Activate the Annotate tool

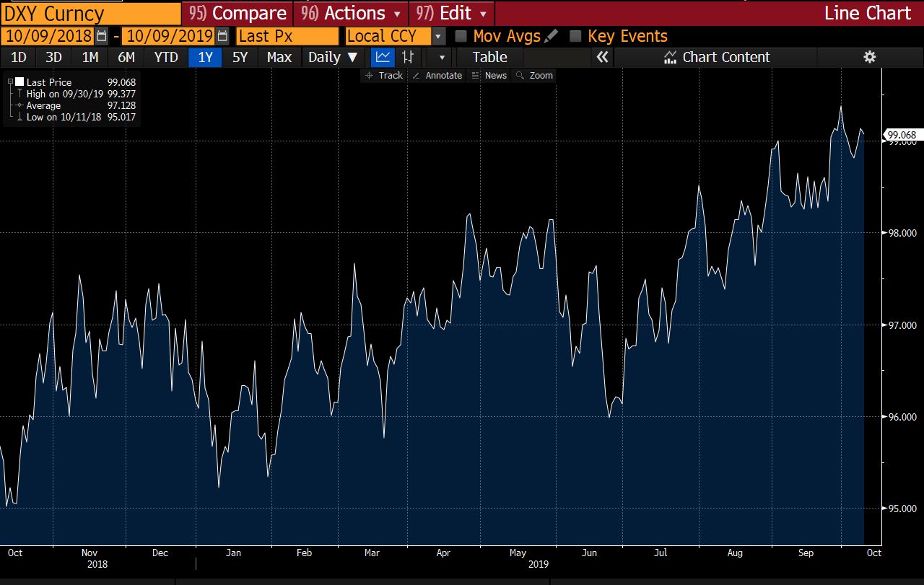437,75
